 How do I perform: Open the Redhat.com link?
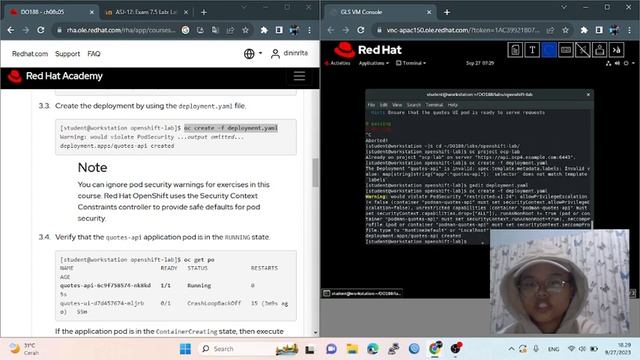pyautogui.click(x=30, y=53)
